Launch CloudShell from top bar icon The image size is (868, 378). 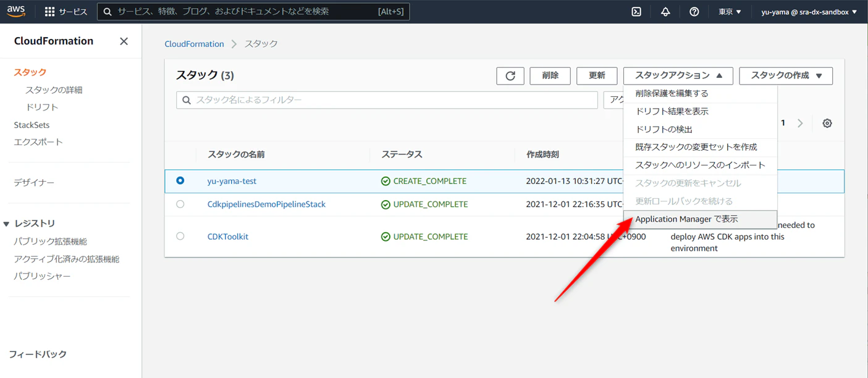[636, 12]
